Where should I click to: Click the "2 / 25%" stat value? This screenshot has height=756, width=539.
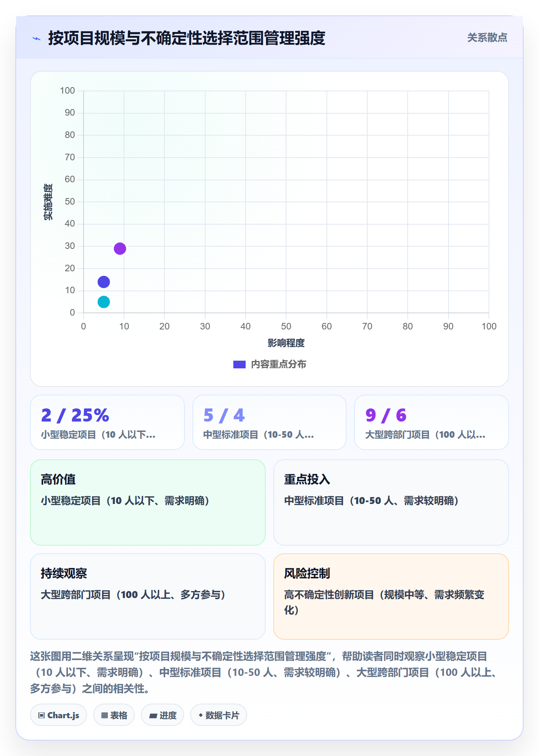(x=75, y=415)
